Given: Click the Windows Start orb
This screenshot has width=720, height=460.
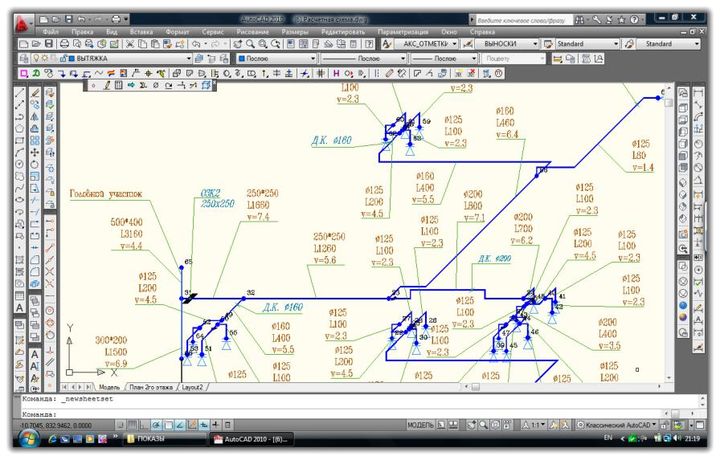Looking at the screenshot, I should click(x=28, y=439).
